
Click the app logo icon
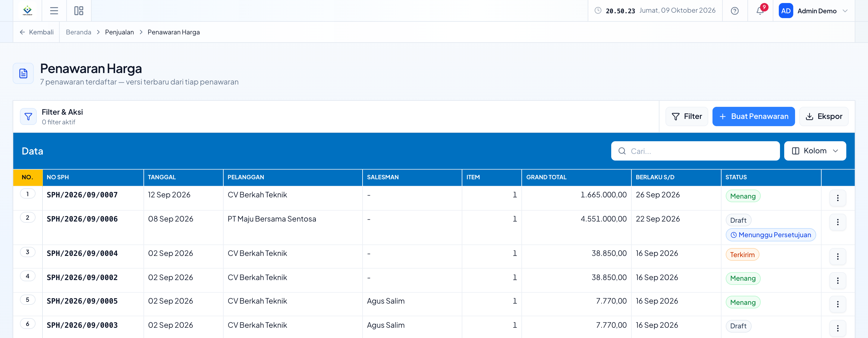tap(27, 11)
